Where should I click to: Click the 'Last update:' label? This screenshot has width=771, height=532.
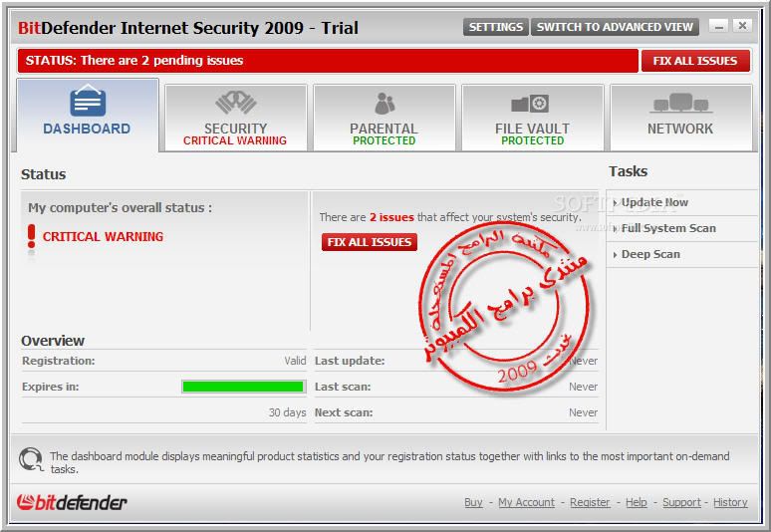(x=350, y=361)
